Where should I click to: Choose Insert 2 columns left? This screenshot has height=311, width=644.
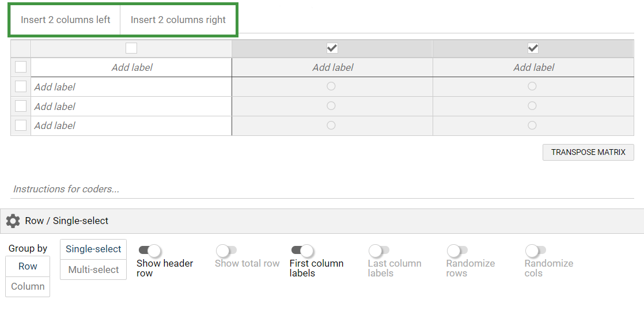[65, 20]
